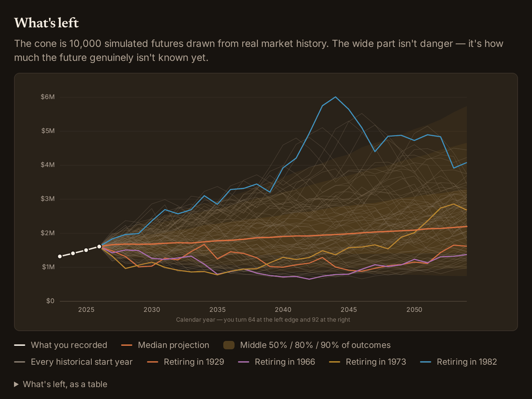Image resolution: width=532 pixels, height=399 pixels.
Task: Click the gold Retiring in 1973 legend line
Action: (334, 362)
